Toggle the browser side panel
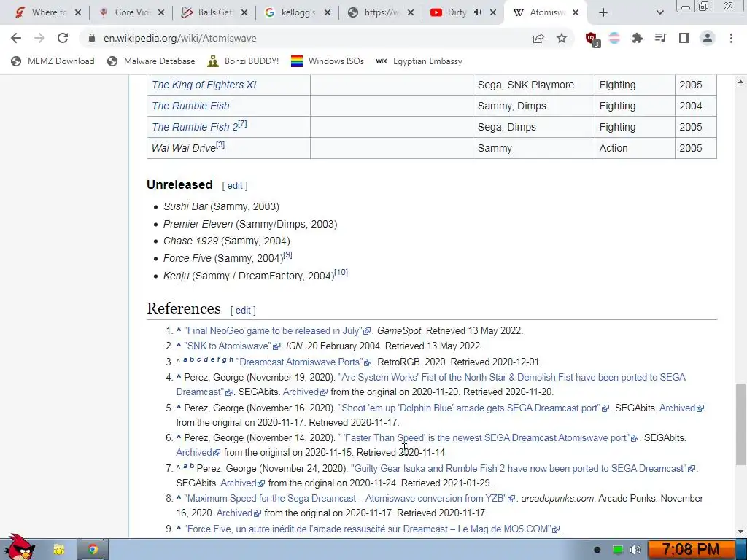 pyautogui.click(x=684, y=38)
